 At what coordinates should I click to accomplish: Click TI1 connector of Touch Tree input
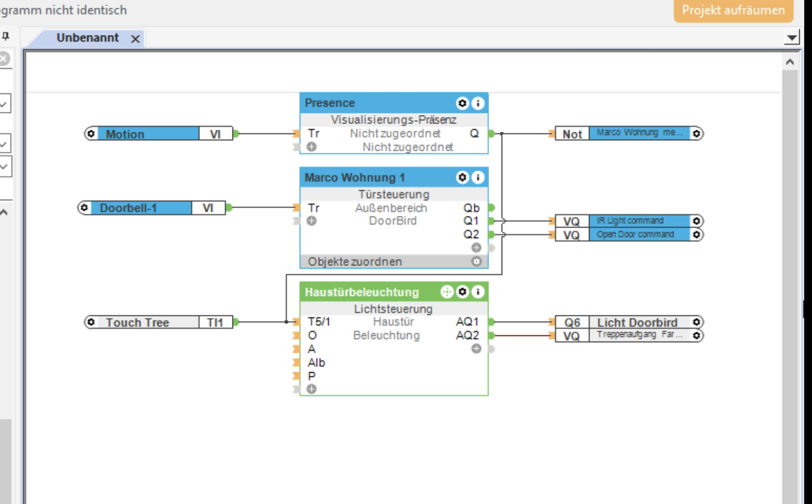coord(215,322)
